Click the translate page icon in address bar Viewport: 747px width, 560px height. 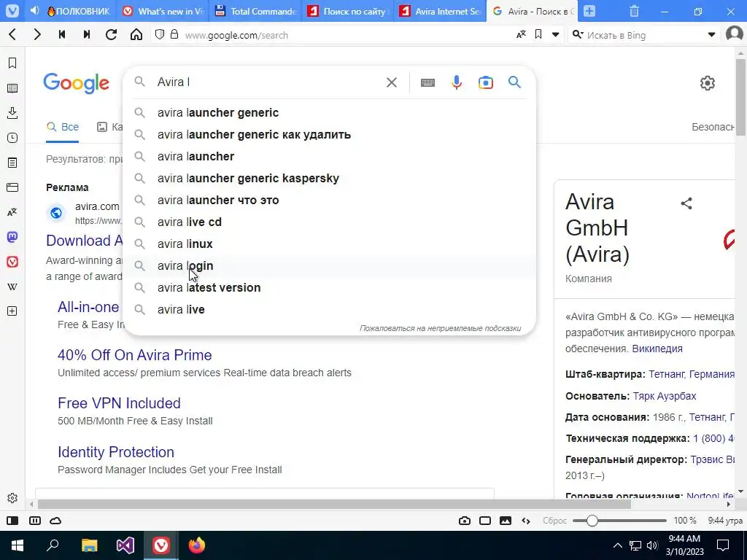(521, 34)
